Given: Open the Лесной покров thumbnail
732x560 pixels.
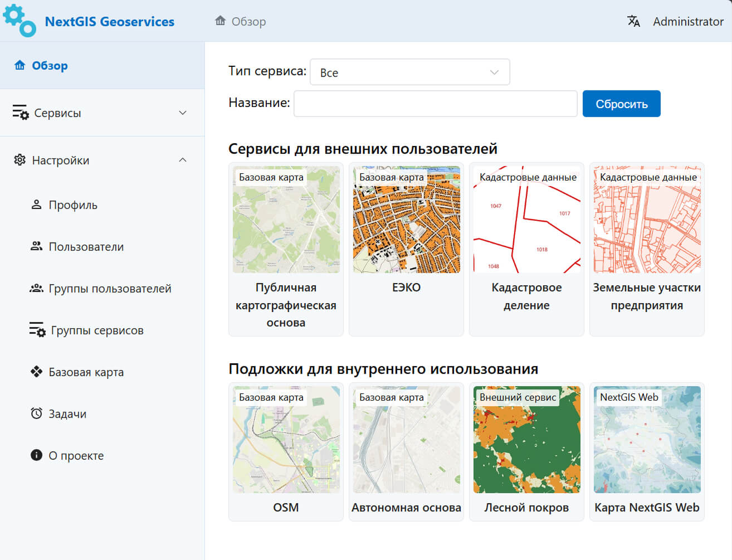Looking at the screenshot, I should [526, 440].
